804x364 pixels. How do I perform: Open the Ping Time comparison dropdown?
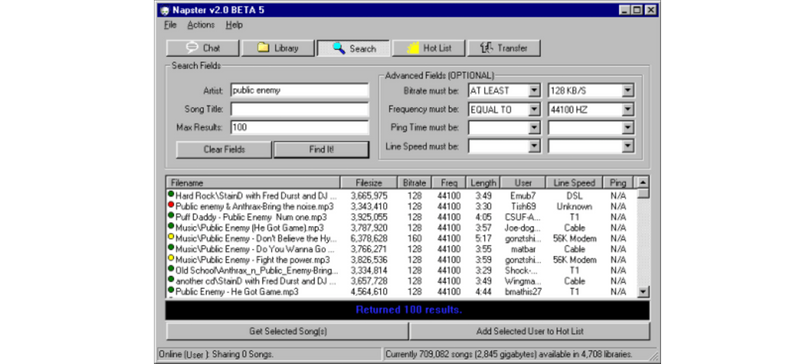tap(534, 128)
